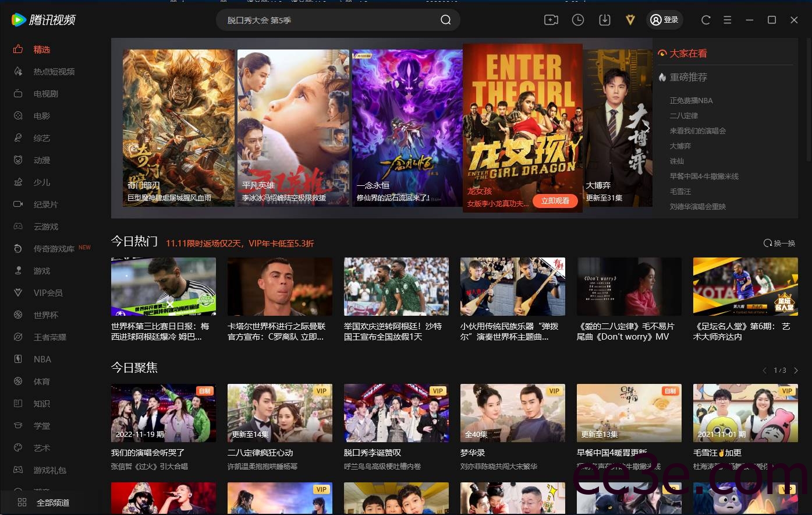Open 正免费播NBA in the recommended list
812x515 pixels.
(x=691, y=101)
